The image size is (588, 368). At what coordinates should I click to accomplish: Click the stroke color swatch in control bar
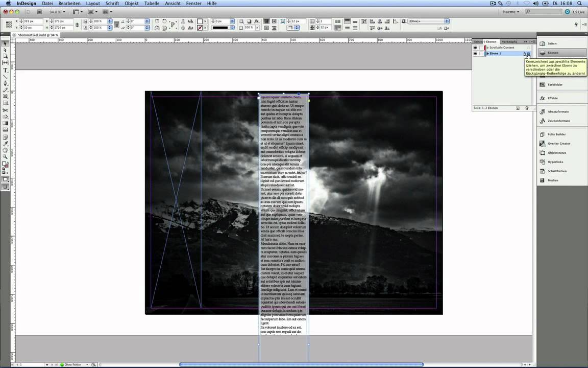[x=200, y=28]
